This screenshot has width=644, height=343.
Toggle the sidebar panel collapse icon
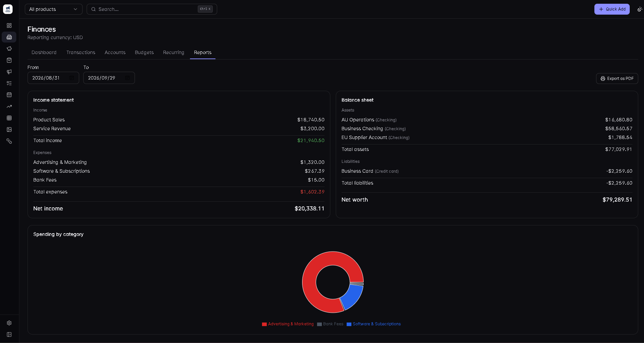pos(9,335)
